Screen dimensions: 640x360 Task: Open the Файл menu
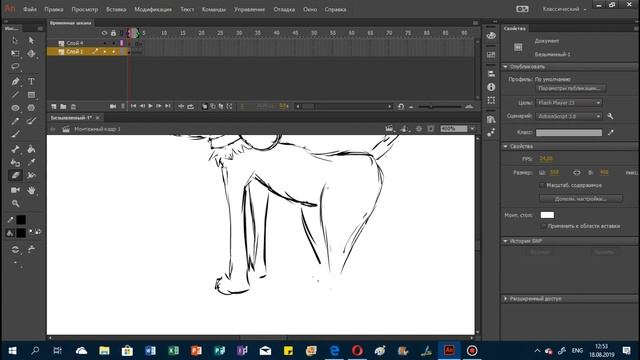click(x=30, y=9)
